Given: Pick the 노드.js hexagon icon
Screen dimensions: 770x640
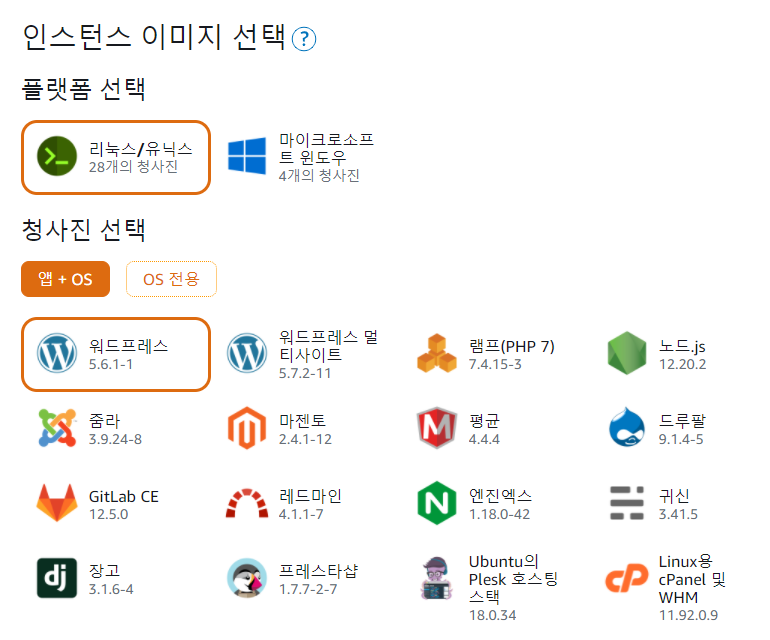Looking at the screenshot, I should (627, 353).
